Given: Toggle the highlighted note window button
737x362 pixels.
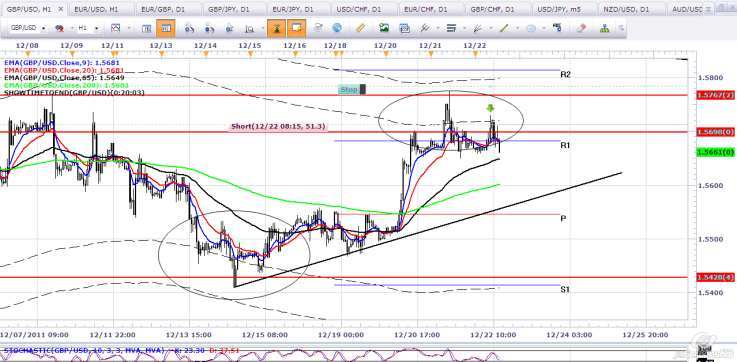Looking at the screenshot, I should [297, 28].
